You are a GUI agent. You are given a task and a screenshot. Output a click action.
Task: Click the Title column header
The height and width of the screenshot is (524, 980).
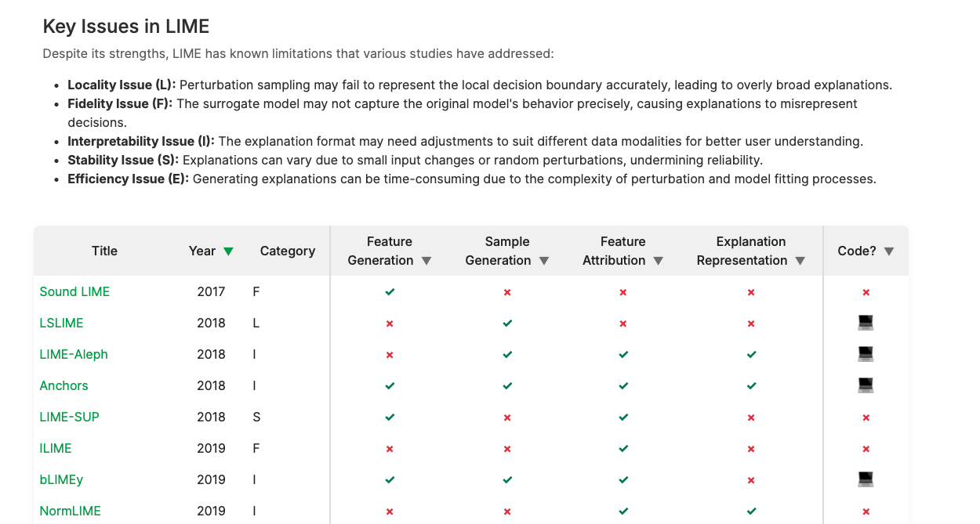pyautogui.click(x=104, y=251)
